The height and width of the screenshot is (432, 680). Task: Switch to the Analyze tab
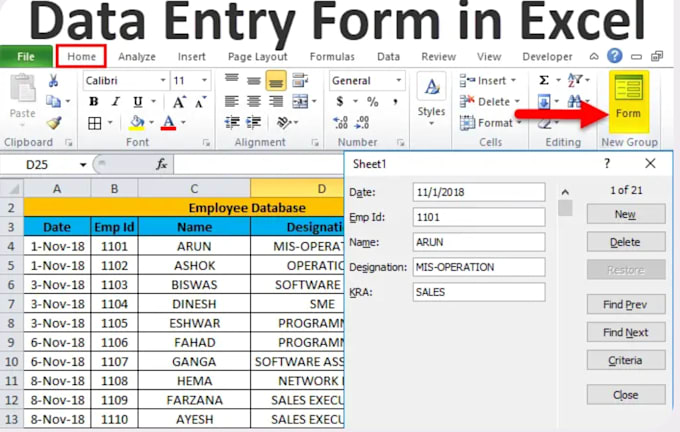pyautogui.click(x=137, y=57)
